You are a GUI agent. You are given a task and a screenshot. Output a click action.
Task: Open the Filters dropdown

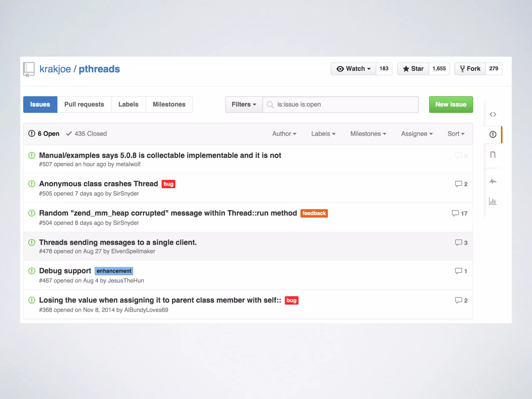pyautogui.click(x=244, y=104)
